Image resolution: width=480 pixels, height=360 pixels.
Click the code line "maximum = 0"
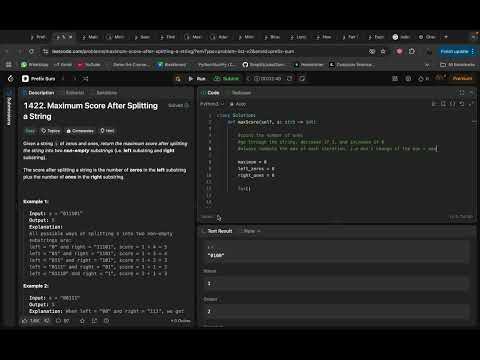tap(252, 162)
